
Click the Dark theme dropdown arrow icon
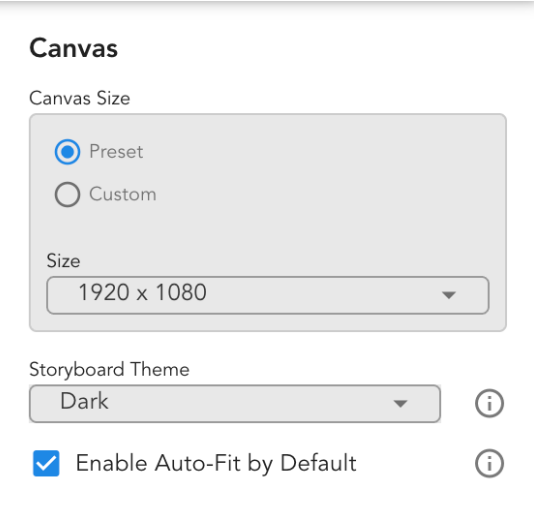[x=400, y=404]
